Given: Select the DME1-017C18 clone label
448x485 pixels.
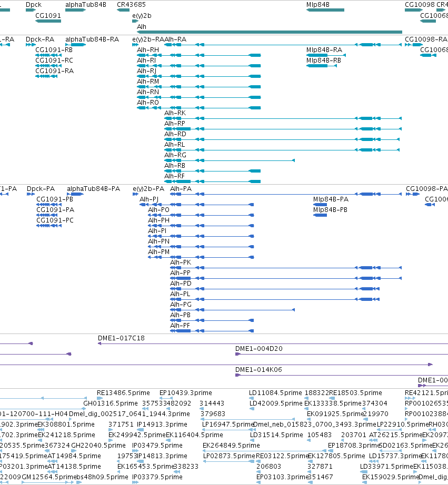Looking at the screenshot, I should tap(121, 338).
